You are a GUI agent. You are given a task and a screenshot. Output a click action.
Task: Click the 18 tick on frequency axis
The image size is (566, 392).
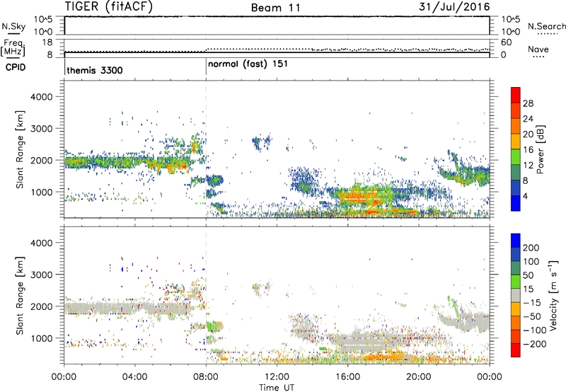point(47,42)
